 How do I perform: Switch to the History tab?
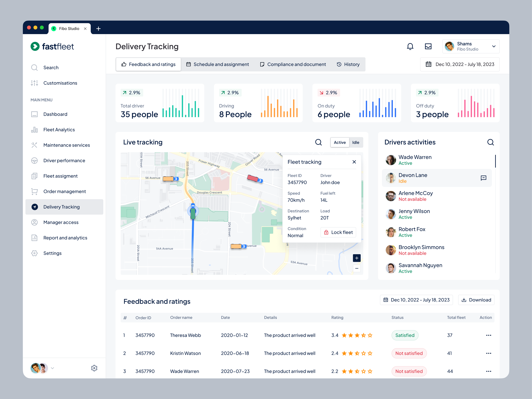pos(348,64)
